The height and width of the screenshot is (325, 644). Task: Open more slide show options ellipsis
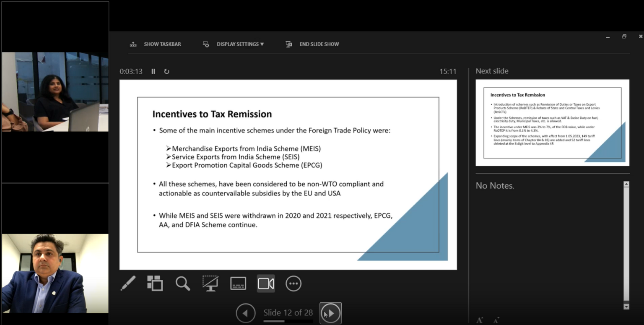pyautogui.click(x=293, y=283)
